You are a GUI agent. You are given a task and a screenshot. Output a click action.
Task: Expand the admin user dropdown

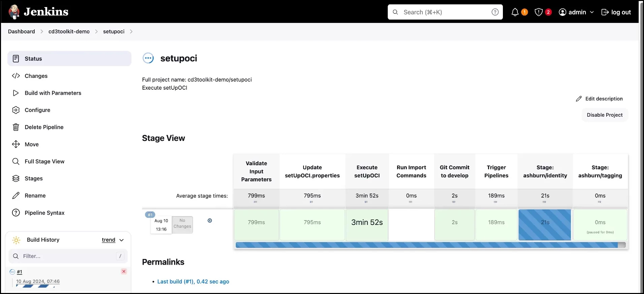[592, 12]
